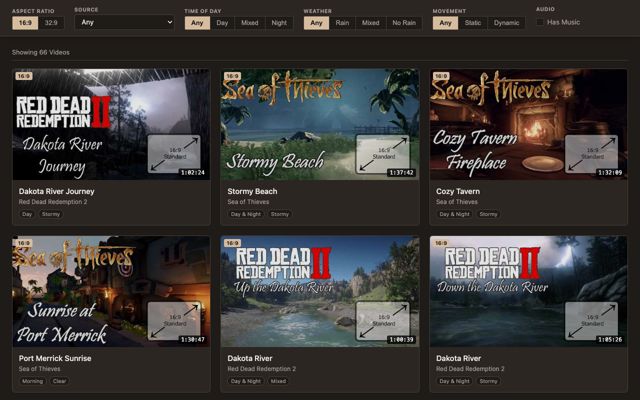Filter Time of Day to Night
Screen dimensions: 640x400
[279, 23]
